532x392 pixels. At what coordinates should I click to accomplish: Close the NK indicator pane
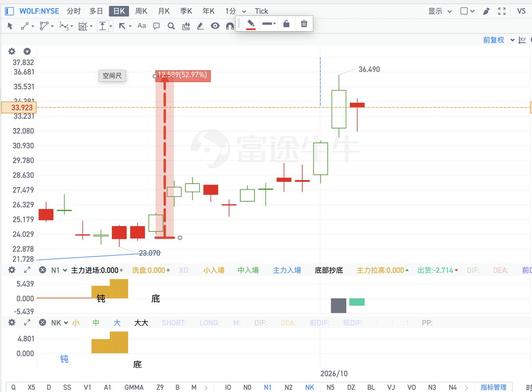point(43,322)
